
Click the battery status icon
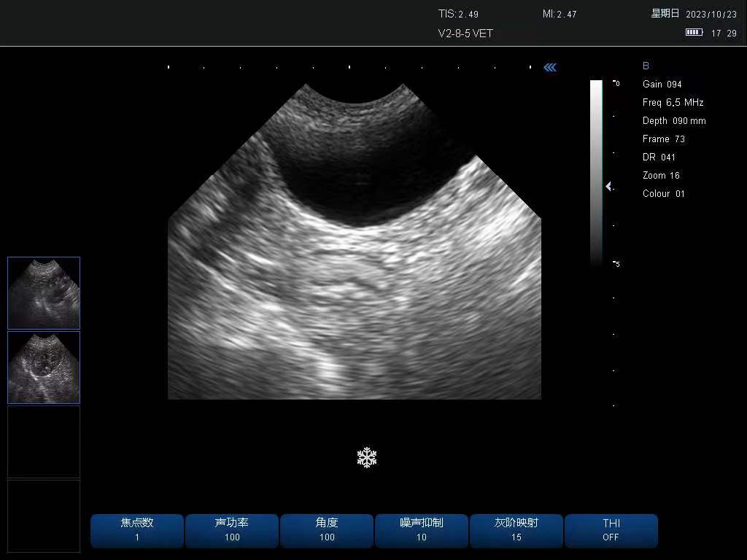[694, 33]
